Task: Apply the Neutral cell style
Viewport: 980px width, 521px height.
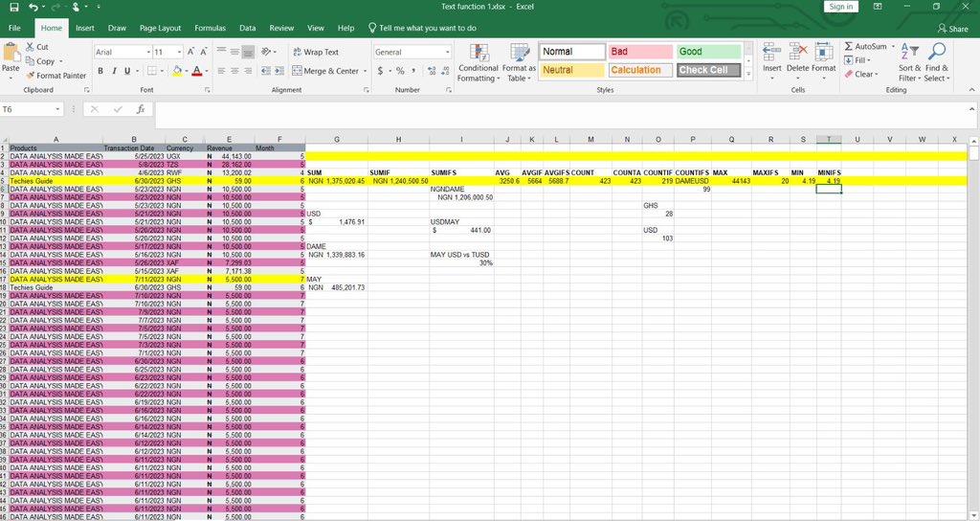Action: coord(572,70)
